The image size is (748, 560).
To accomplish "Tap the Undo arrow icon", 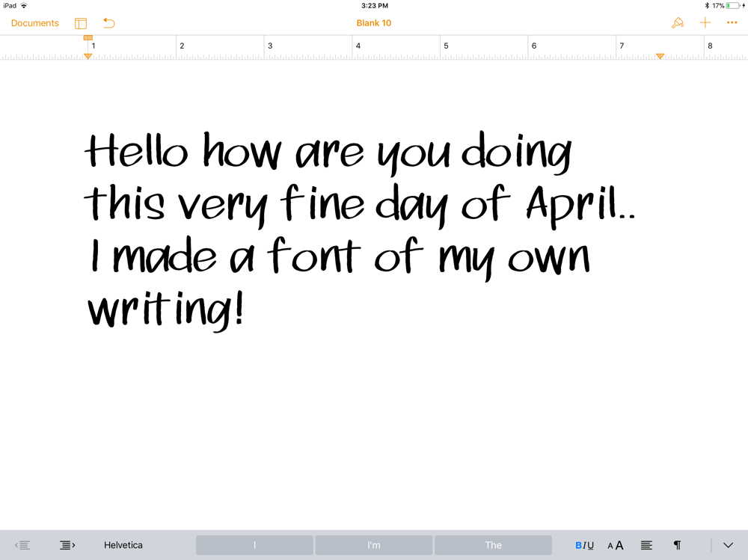I will 108,23.
